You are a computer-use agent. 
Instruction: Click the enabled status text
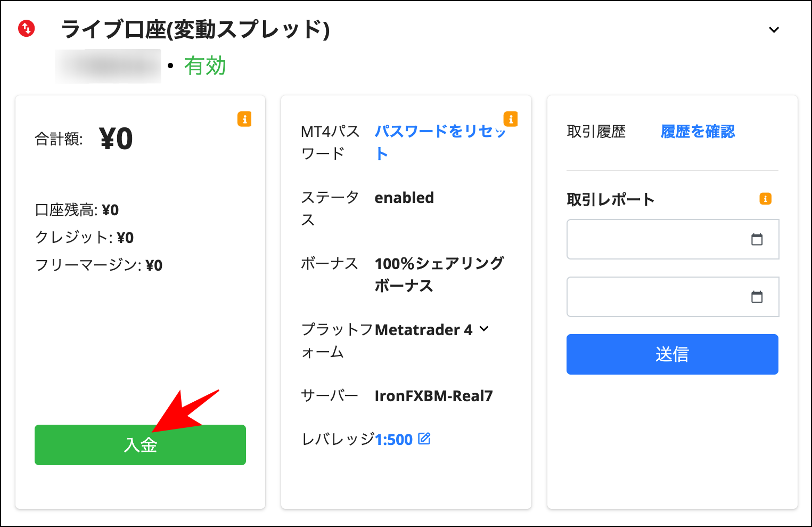pos(404,198)
